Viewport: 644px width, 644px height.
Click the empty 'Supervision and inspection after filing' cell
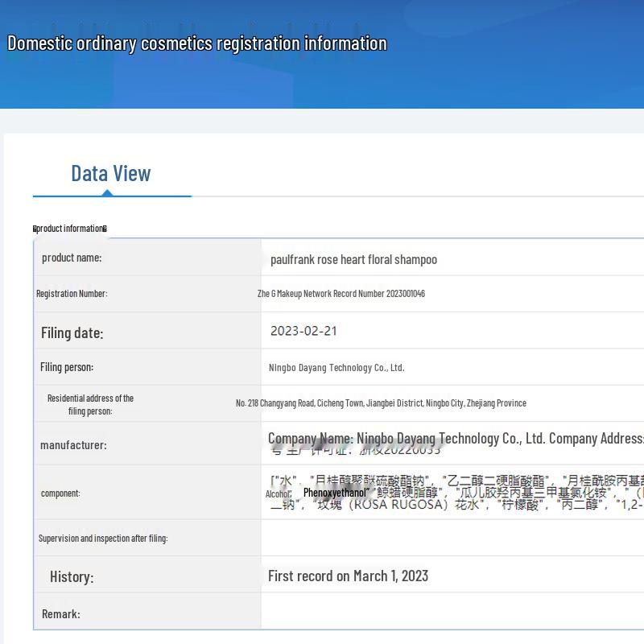tap(451, 538)
